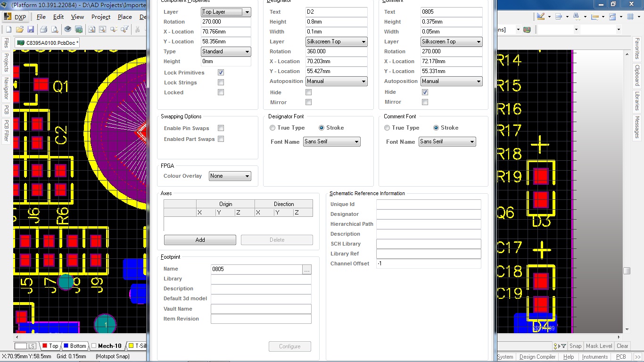The height and width of the screenshot is (362, 644).
Task: Uncheck Hide under the Comment section
Action: coord(425,92)
